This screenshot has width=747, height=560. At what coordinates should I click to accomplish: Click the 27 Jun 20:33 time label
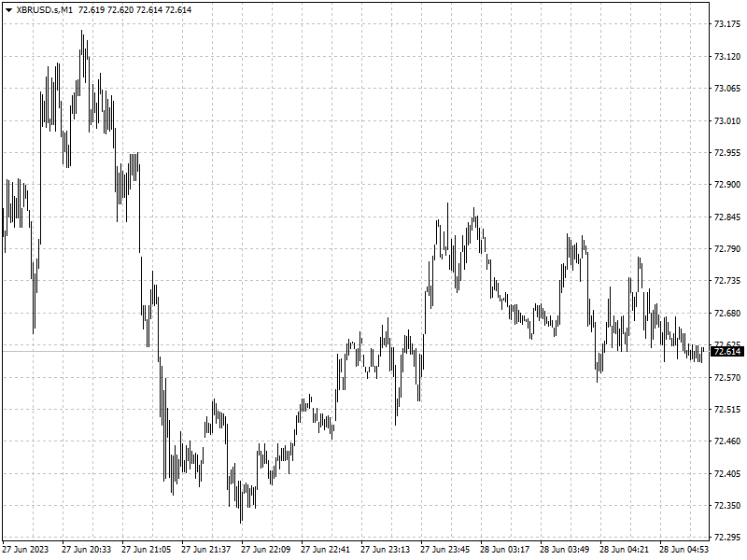click(x=86, y=550)
